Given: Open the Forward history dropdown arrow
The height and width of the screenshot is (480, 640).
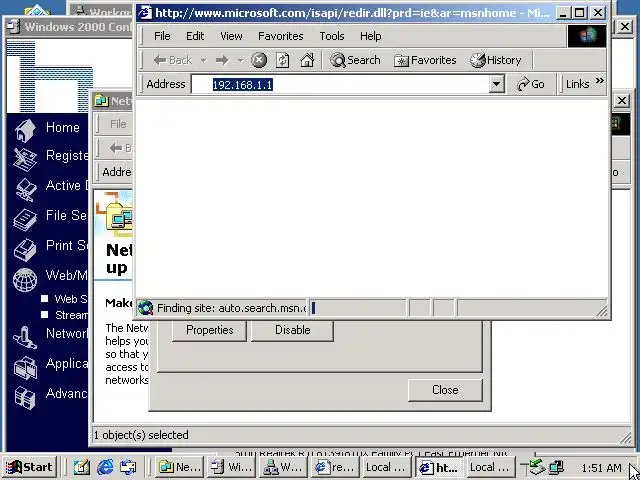Looking at the screenshot, I should coord(240,61).
